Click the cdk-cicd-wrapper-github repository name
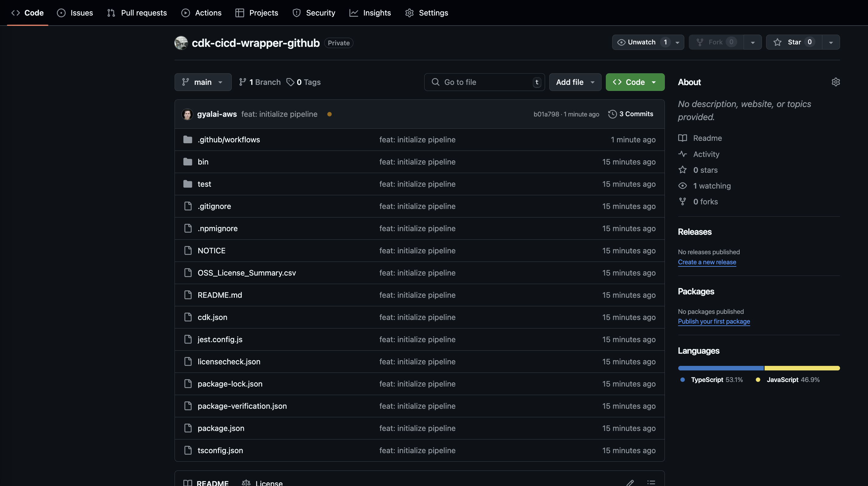This screenshot has width=868, height=486. (255, 43)
